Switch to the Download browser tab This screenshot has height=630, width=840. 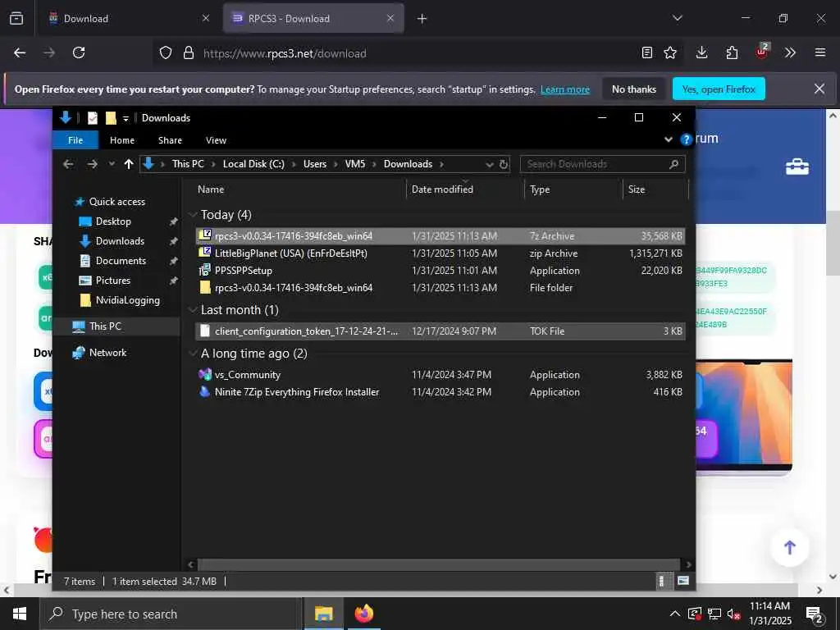point(129,18)
